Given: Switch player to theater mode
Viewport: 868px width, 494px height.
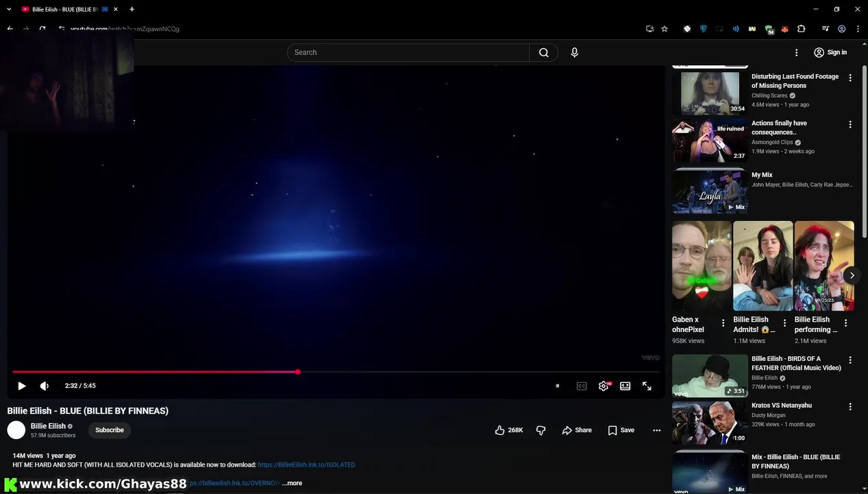Looking at the screenshot, I should 625,386.
